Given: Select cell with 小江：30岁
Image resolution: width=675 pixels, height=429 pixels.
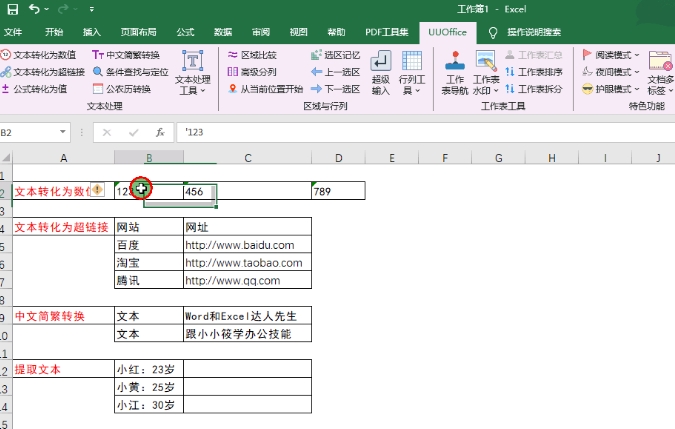Looking at the screenshot, I should point(149,405).
